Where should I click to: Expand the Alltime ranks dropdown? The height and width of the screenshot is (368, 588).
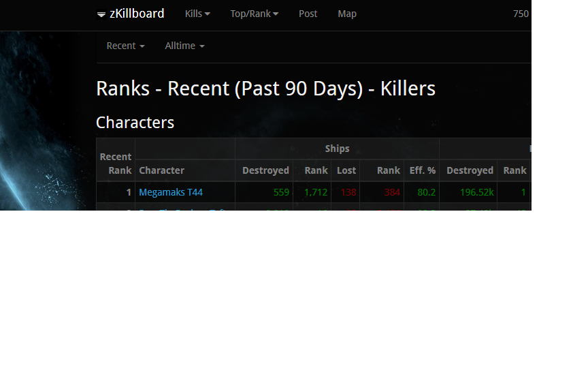[185, 46]
